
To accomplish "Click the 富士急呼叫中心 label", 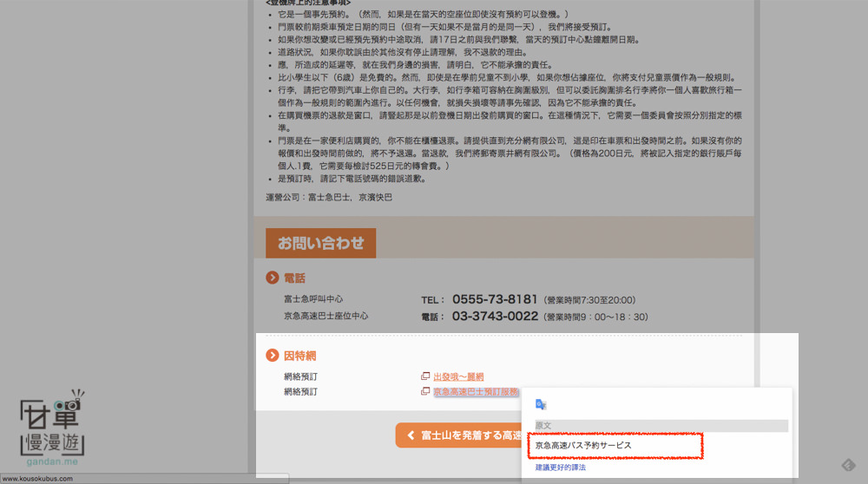I will point(313,299).
